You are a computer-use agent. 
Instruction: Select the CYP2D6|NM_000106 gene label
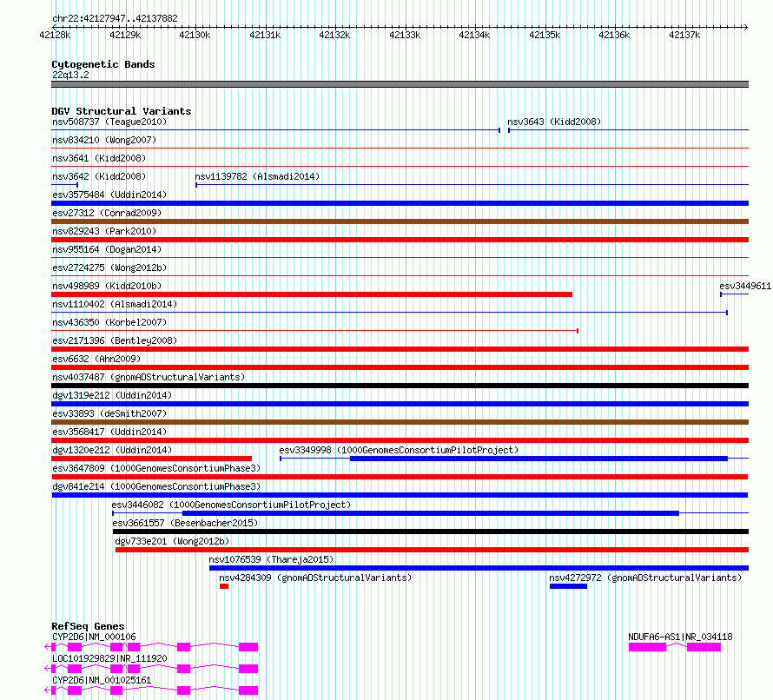94,637
